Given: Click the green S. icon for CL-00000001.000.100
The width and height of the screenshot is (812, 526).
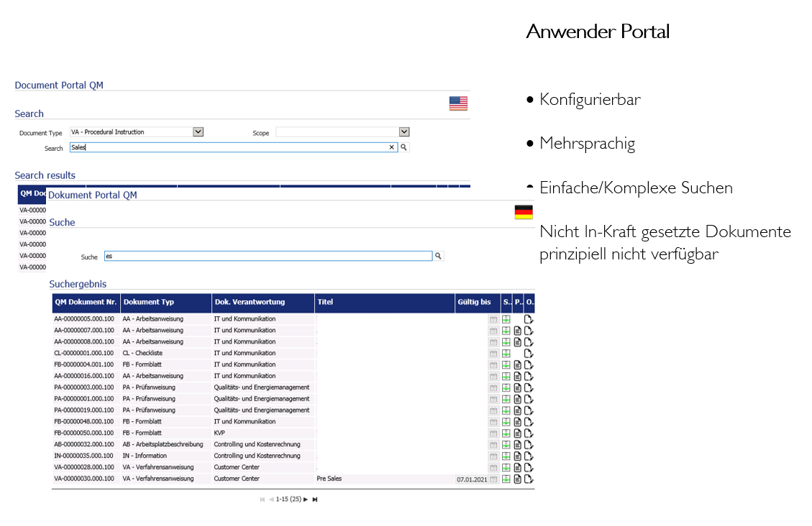Looking at the screenshot, I should (x=506, y=354).
